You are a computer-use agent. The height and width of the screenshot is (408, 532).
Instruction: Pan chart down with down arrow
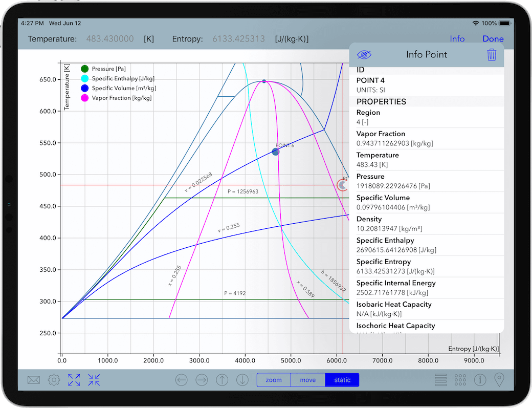click(242, 380)
